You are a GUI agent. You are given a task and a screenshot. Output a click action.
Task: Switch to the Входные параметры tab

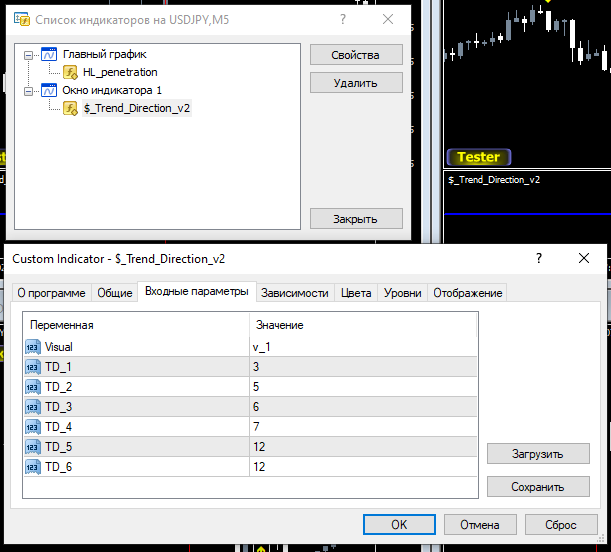pyautogui.click(x=197, y=291)
